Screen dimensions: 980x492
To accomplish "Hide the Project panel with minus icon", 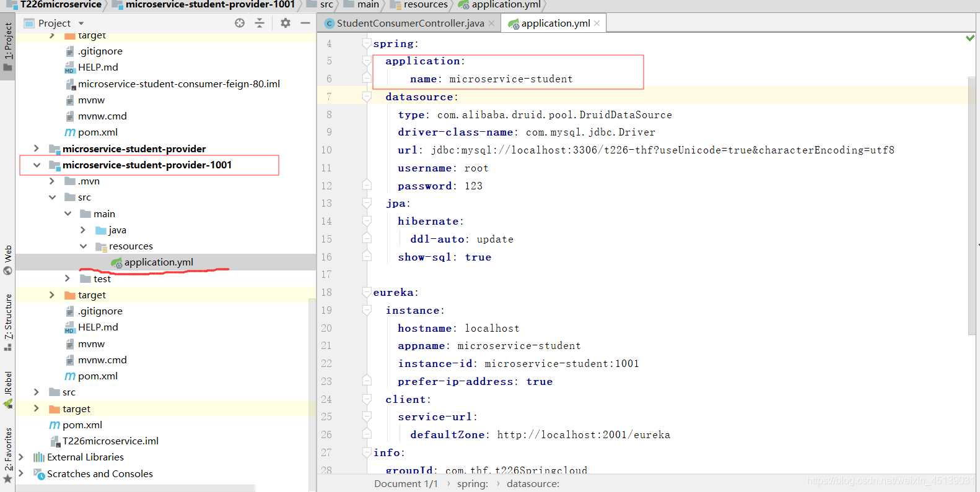I will [x=305, y=23].
